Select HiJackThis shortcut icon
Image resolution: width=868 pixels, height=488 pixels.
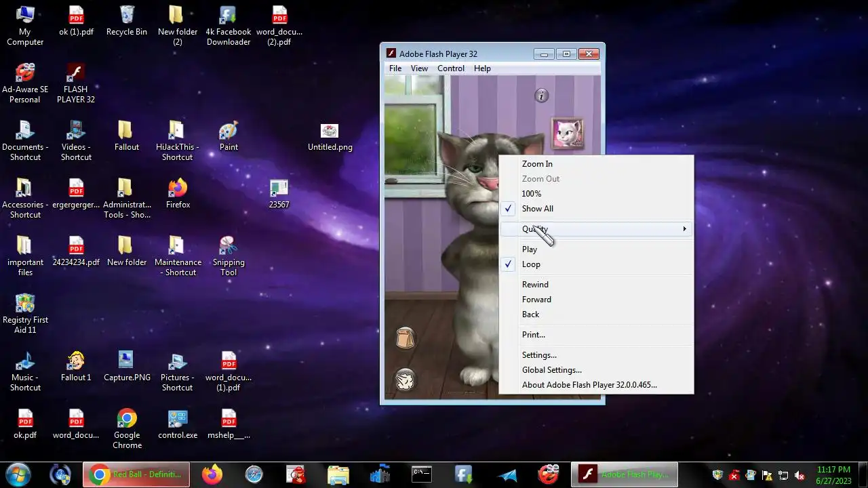[x=178, y=142]
